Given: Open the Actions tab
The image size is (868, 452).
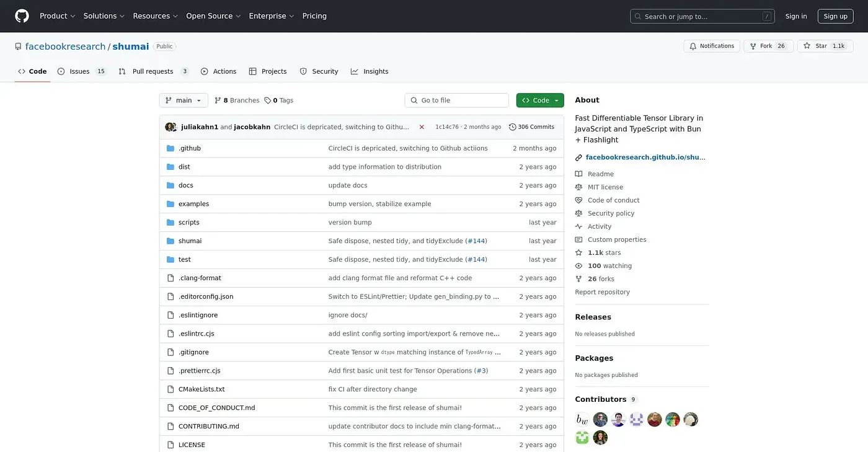Looking at the screenshot, I should (218, 71).
